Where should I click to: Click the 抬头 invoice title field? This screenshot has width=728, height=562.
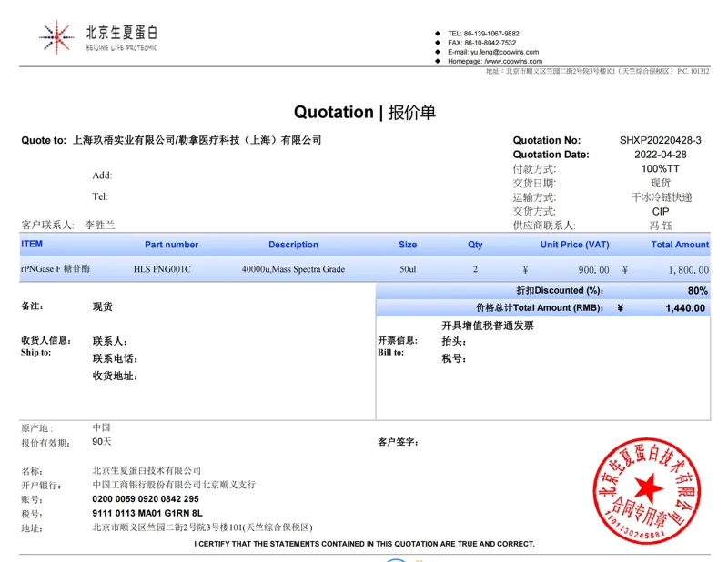[x=453, y=342]
